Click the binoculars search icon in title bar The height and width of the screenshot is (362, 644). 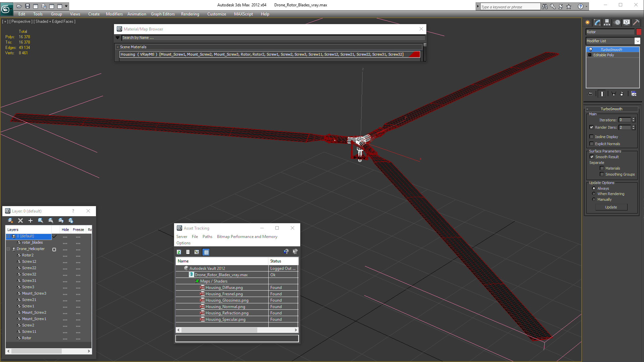click(545, 6)
